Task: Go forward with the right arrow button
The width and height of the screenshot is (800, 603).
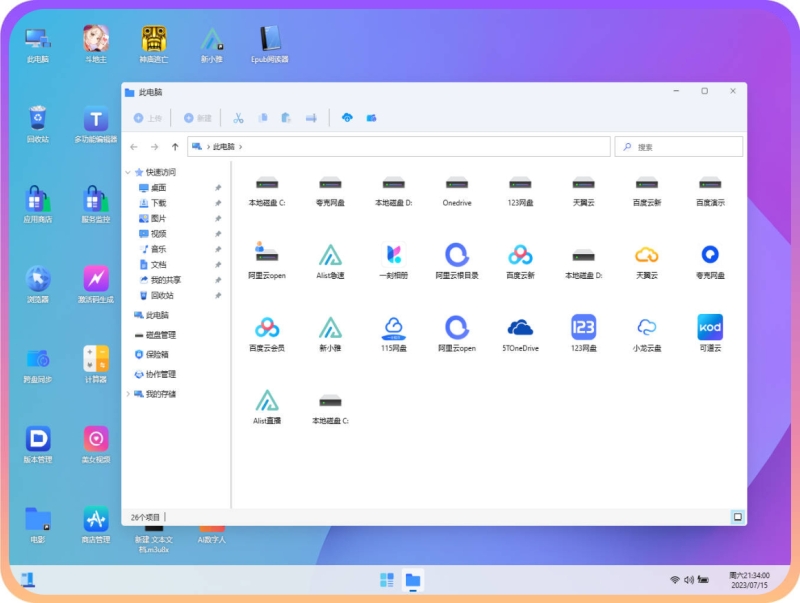Action: tap(155, 147)
